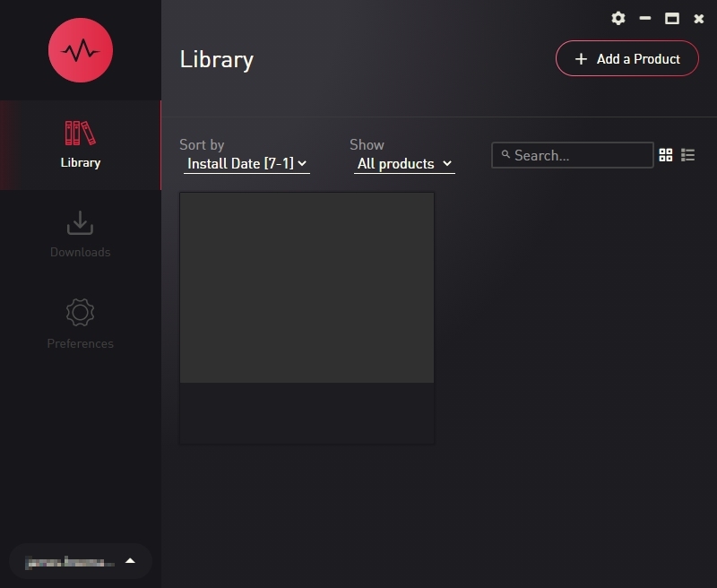
Task: Click the blurred account name button
Action: [x=81, y=561]
